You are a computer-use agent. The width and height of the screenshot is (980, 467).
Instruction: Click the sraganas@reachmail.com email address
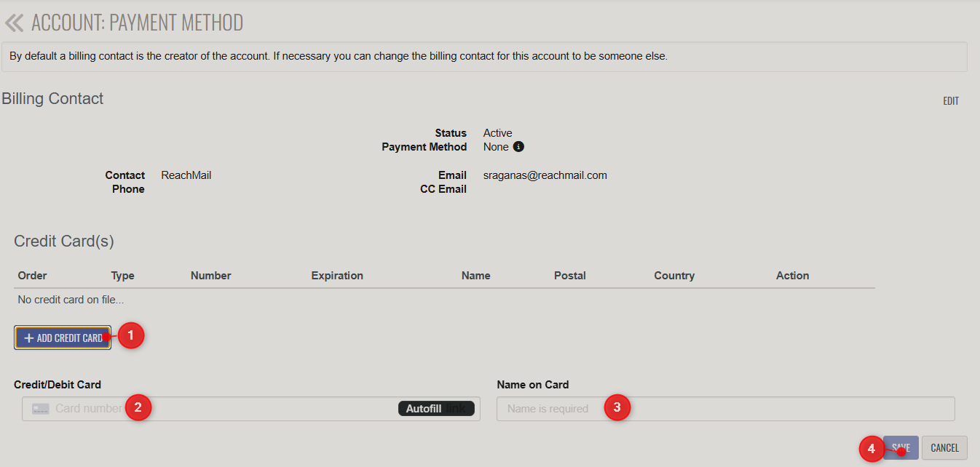click(545, 175)
